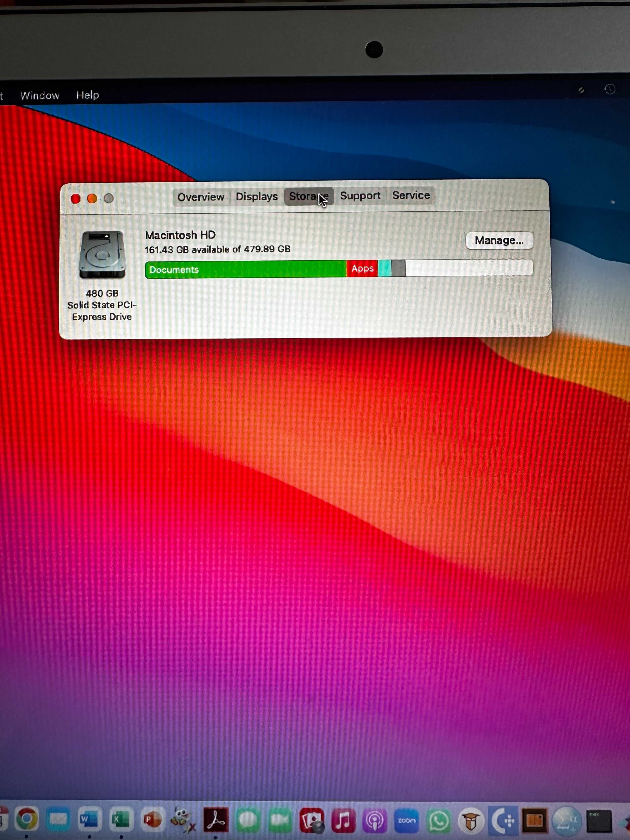Click the 161.43 GB available text

coord(217,250)
